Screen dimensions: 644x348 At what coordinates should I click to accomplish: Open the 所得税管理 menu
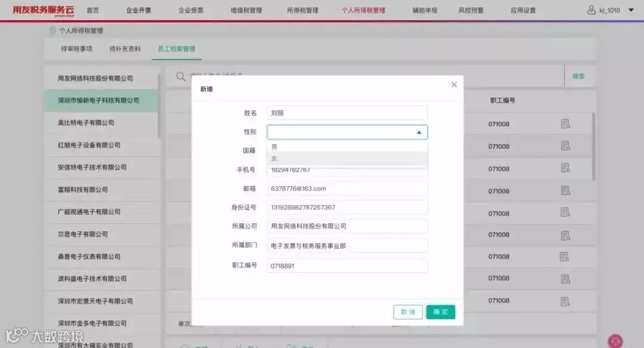pos(303,10)
